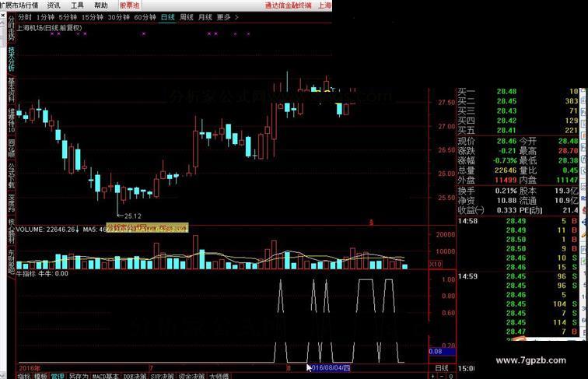Click the 买五 bid price 28.41
588x379 pixels.
pos(506,131)
